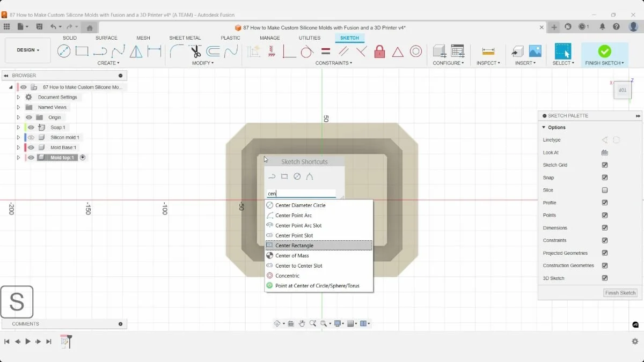Click the Pan hand tool in navigation bar

(x=302, y=323)
